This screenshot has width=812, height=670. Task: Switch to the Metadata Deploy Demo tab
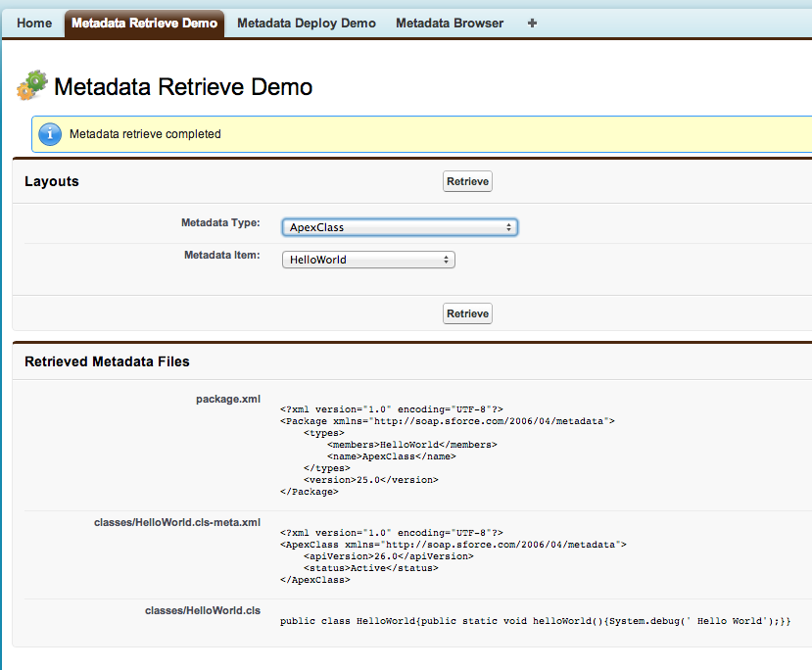(x=307, y=23)
